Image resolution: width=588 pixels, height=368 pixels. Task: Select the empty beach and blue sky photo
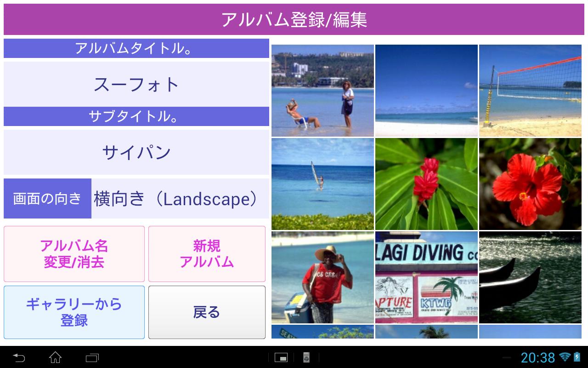click(x=426, y=91)
